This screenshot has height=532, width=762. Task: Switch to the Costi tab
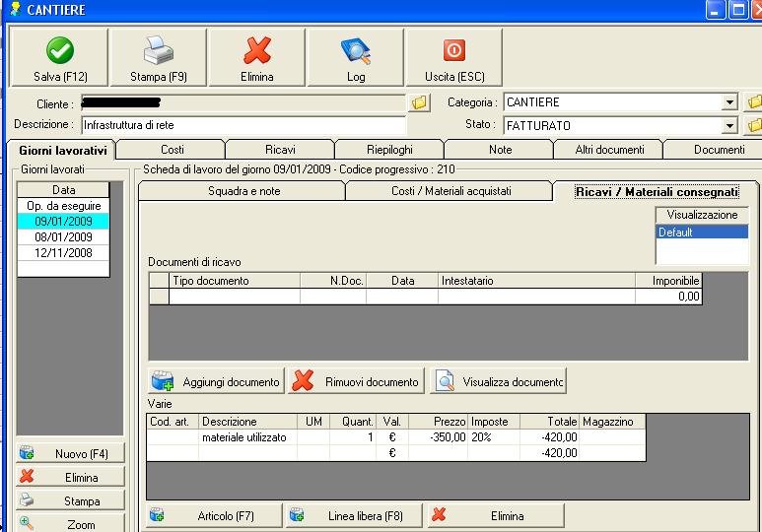point(173,150)
